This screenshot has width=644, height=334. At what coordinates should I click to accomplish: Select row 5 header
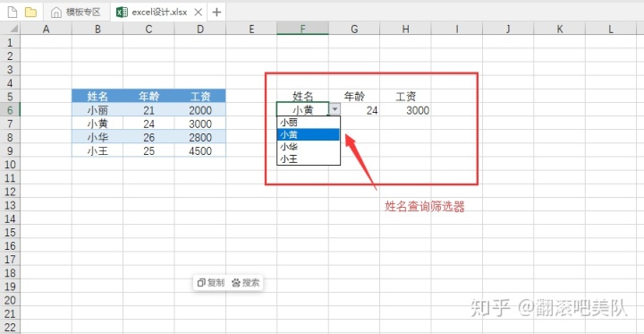[10, 97]
